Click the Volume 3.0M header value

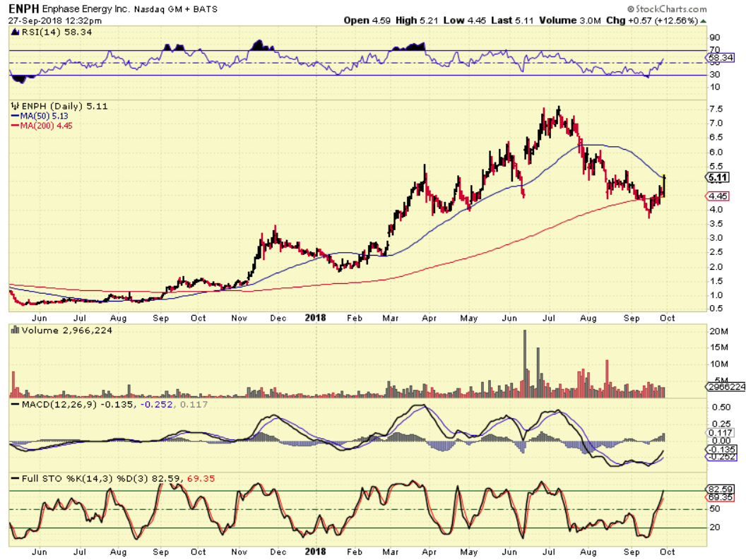570,20
